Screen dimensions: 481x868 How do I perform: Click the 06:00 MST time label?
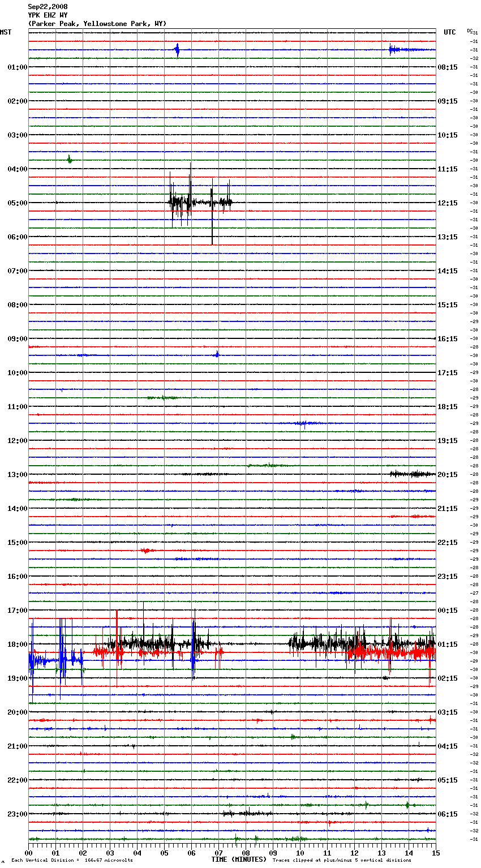(18, 237)
